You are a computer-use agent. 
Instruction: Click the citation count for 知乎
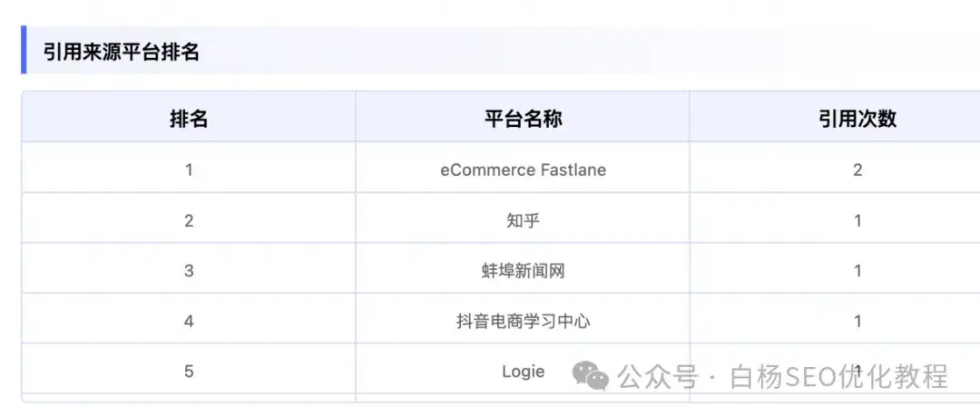857,220
